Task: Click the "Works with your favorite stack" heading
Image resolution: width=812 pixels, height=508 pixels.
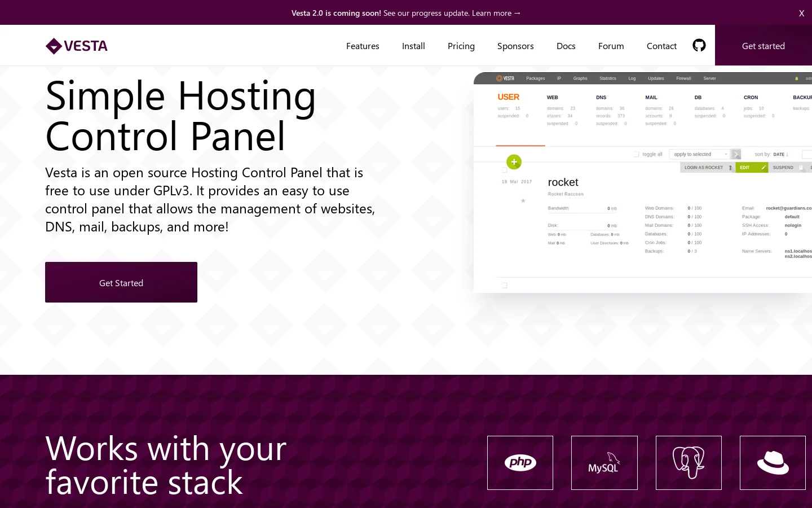Action: 166,466
